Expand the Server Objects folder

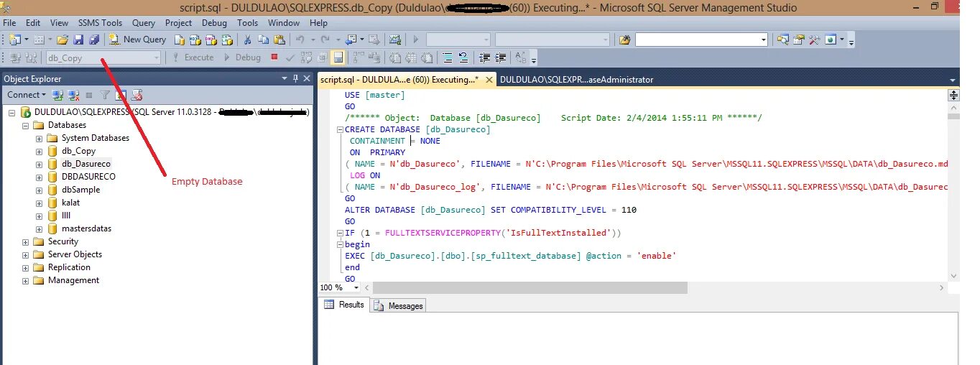26,254
